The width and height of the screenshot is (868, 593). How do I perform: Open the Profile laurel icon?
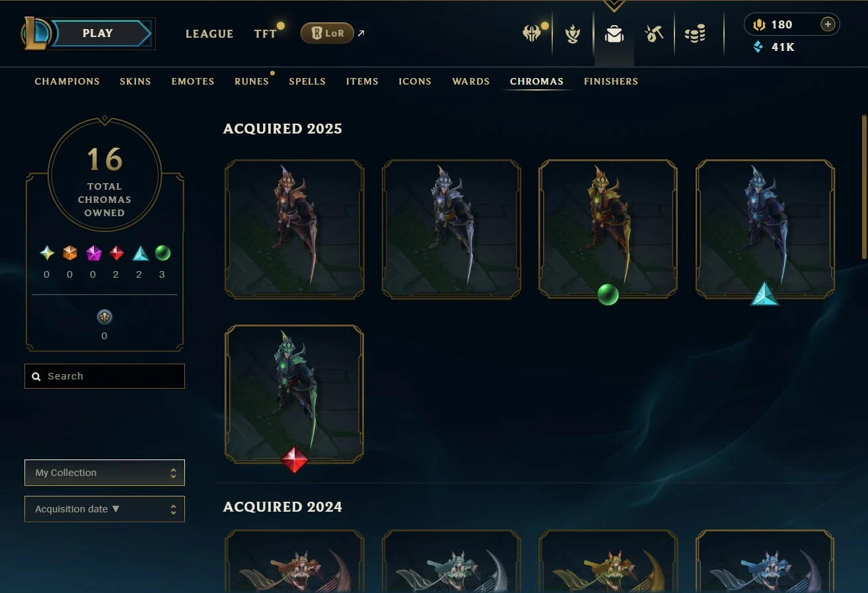(x=573, y=34)
